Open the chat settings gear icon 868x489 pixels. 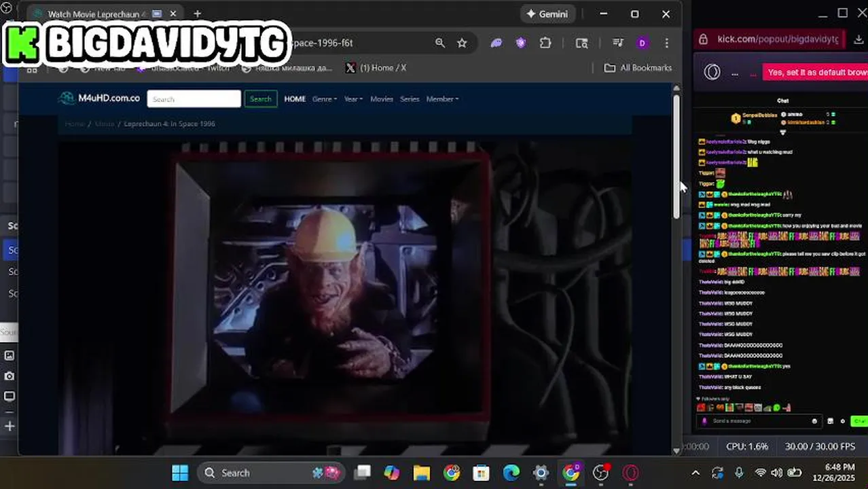[842, 421]
